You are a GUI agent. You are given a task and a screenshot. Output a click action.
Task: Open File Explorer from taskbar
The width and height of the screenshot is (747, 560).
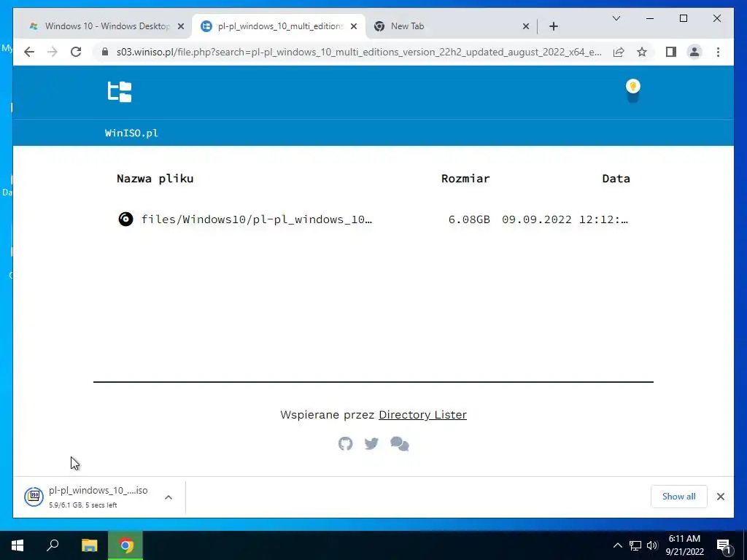pyautogui.click(x=89, y=545)
